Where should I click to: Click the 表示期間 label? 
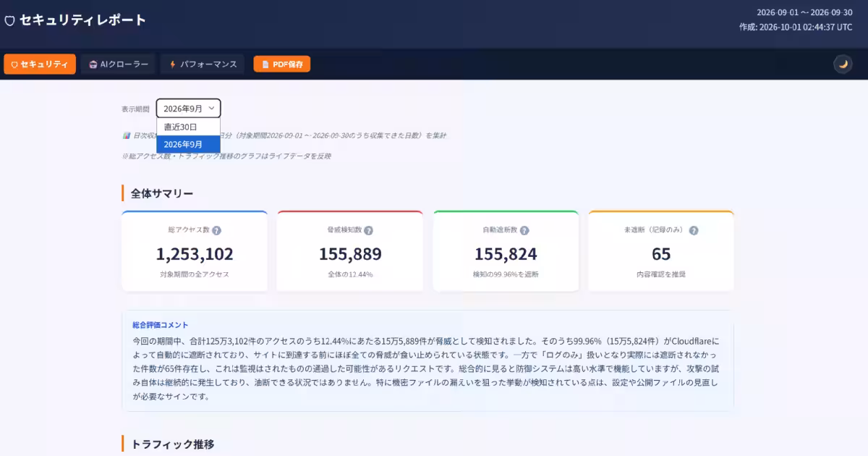[135, 109]
